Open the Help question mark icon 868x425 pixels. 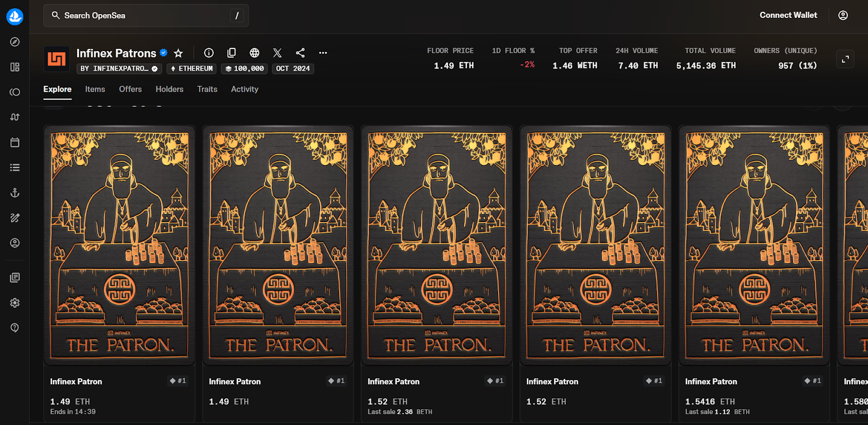click(x=15, y=327)
